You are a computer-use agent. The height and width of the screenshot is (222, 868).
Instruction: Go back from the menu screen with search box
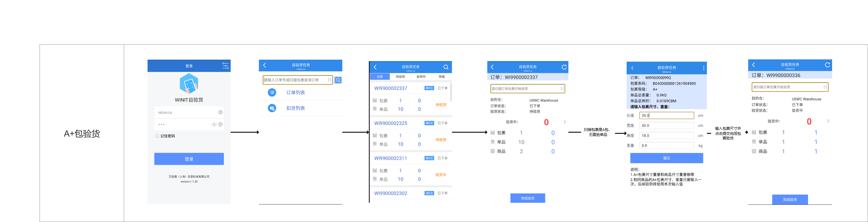[265, 65]
